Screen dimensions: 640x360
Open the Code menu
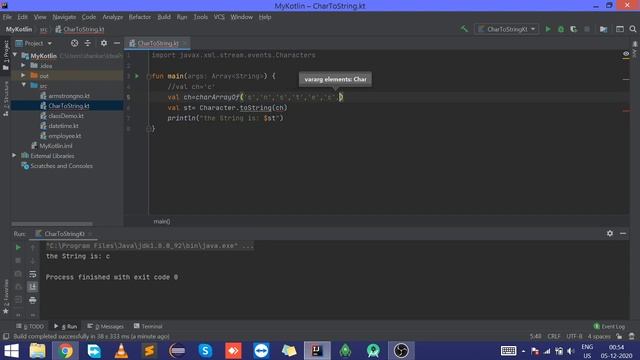pos(89,17)
